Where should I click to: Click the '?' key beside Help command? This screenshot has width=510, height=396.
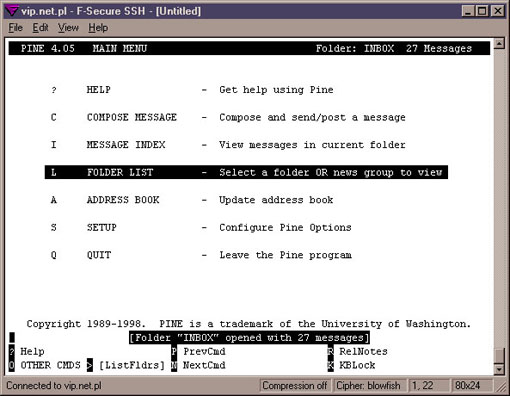(12, 351)
